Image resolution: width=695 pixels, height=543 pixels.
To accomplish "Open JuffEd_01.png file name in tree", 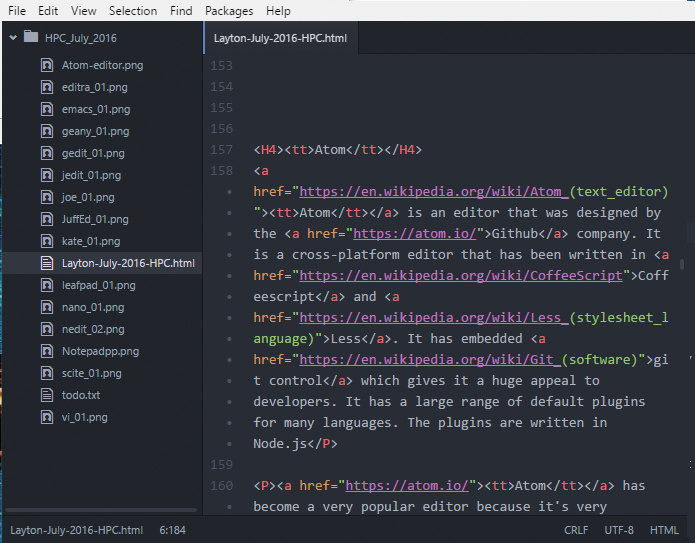I will pos(95,219).
